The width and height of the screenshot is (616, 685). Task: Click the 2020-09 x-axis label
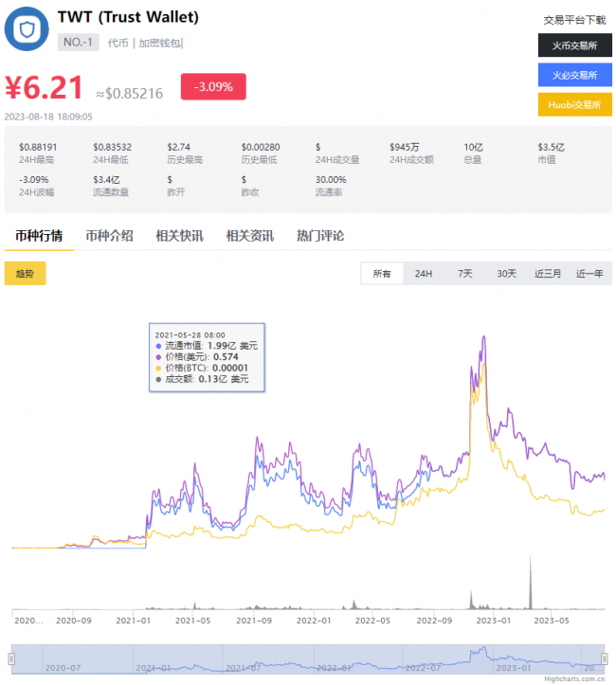73,621
